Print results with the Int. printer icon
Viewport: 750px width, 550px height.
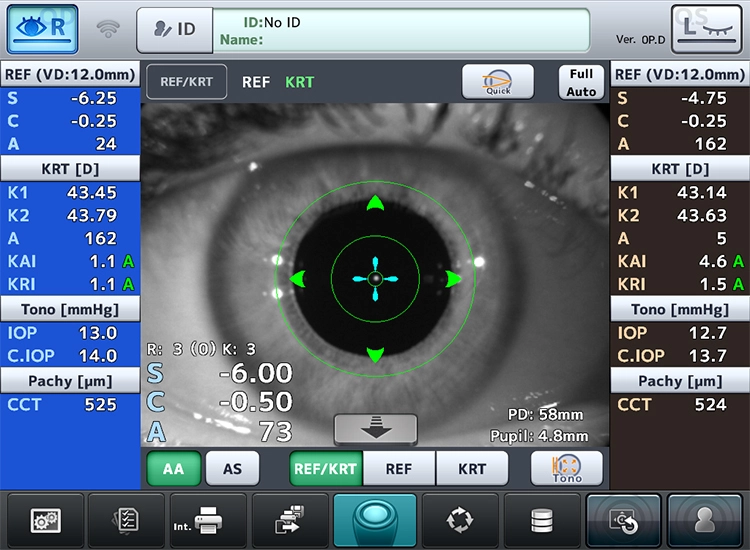[x=207, y=520]
